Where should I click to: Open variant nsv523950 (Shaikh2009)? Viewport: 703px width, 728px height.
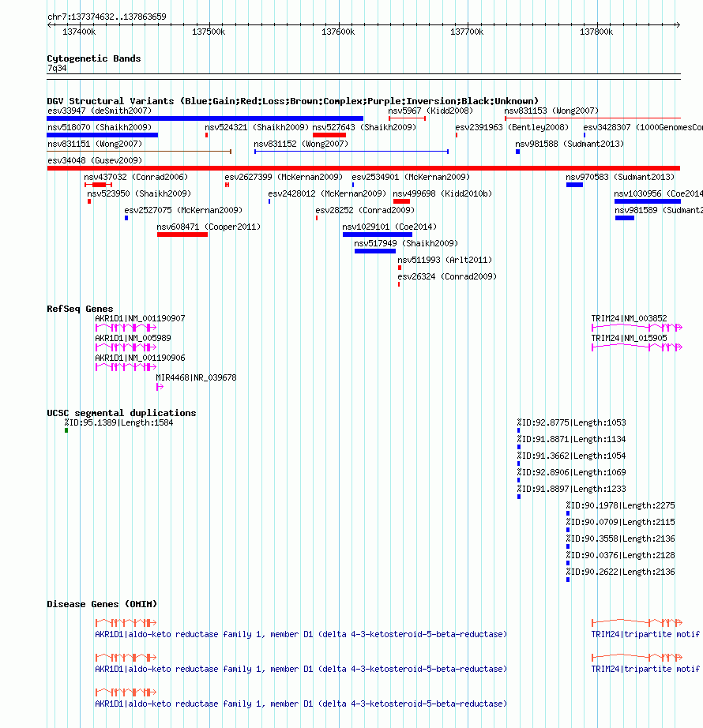[x=139, y=193]
